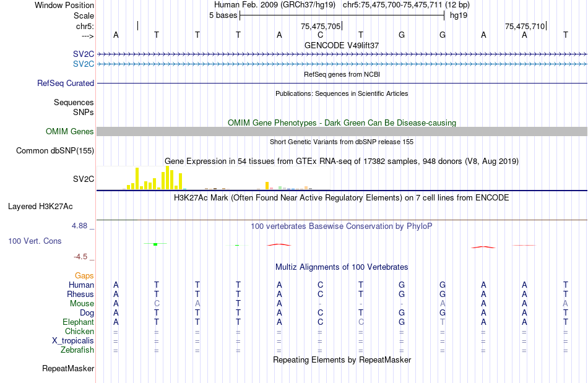Click the Scale label on the left

[x=84, y=15]
